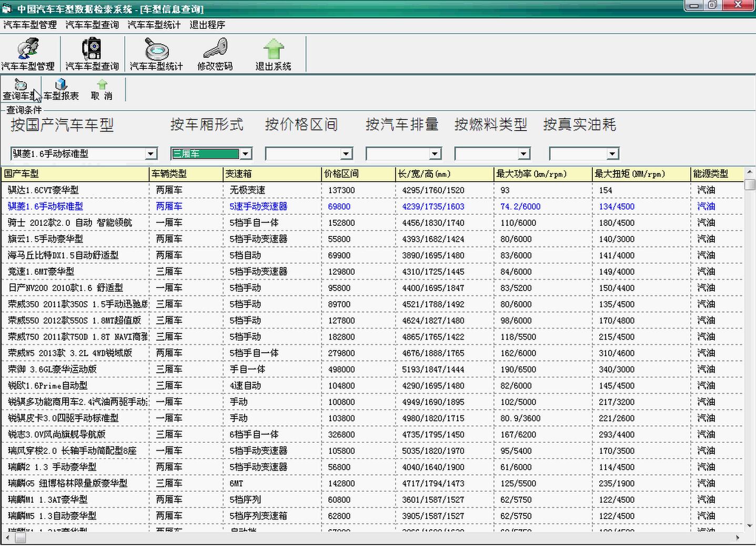The image size is (756, 546).
Task: Click the vertical scrollbar up arrow
Action: point(750,172)
